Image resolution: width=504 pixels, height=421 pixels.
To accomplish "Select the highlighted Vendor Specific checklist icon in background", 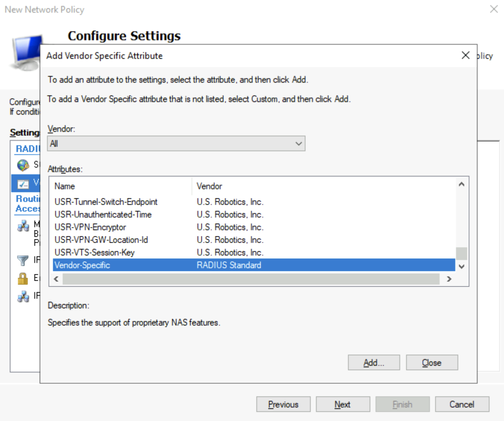I will (23, 184).
